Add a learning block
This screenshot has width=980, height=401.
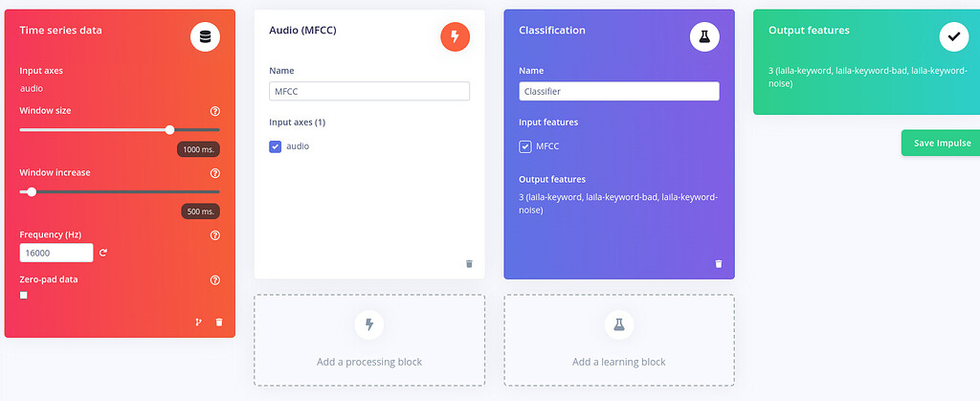(619, 341)
